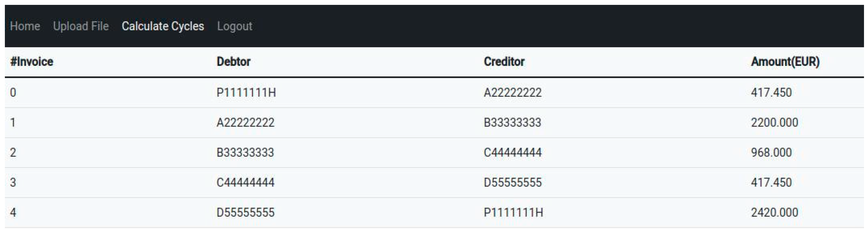The image size is (868, 233).
Task: Go to the Home page link
Action: click(25, 26)
